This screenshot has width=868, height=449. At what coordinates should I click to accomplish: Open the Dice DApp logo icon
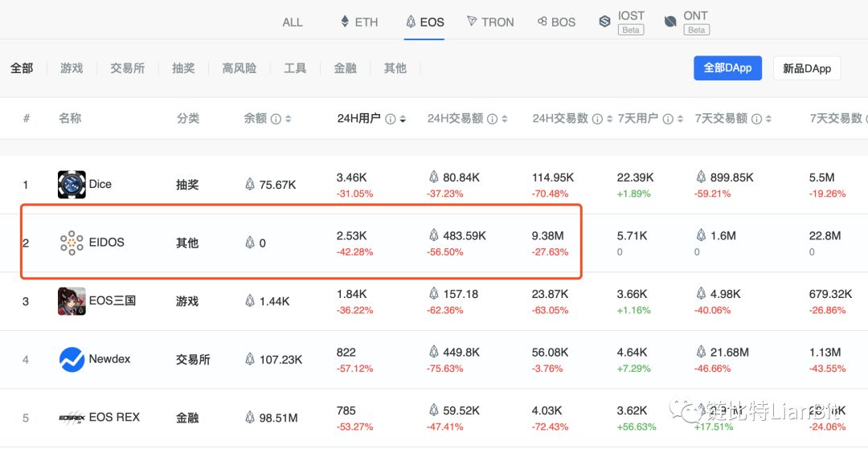coord(72,184)
